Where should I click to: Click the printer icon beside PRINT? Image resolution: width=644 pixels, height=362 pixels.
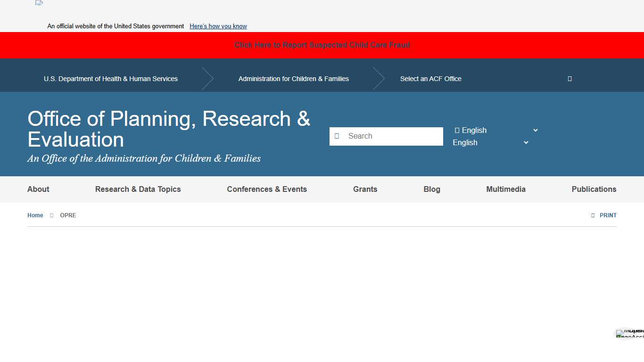pyautogui.click(x=593, y=215)
